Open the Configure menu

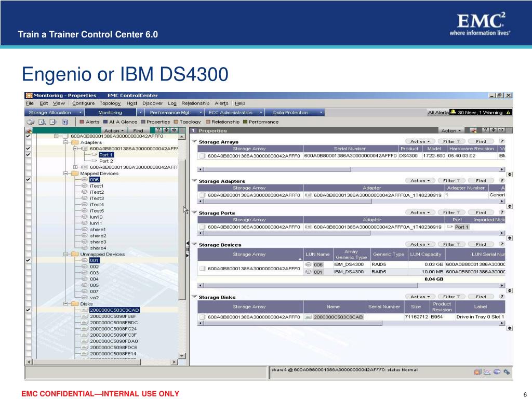(84, 103)
